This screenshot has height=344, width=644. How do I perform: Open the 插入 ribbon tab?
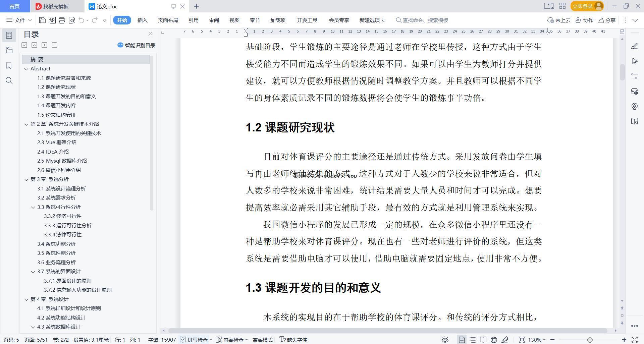pos(143,20)
